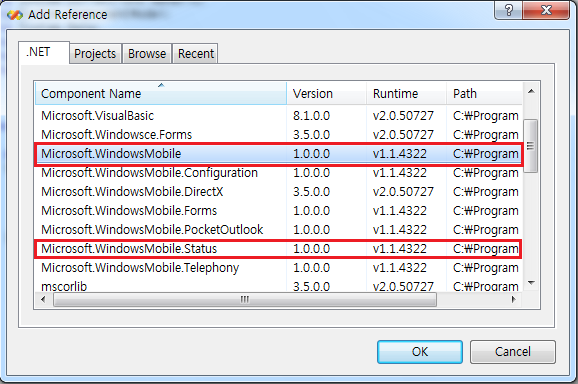Click the horizontal scrollbar thumb

coord(245,299)
